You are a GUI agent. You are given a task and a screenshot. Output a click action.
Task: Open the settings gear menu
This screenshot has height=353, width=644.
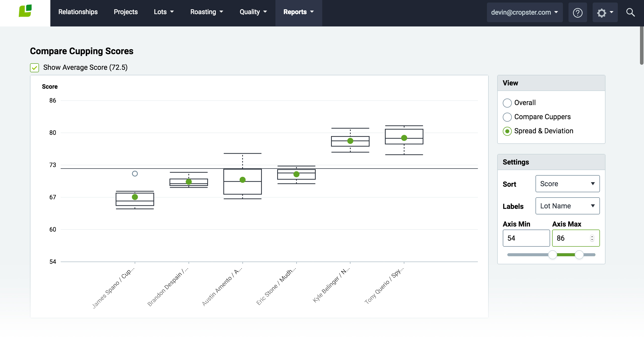point(605,13)
